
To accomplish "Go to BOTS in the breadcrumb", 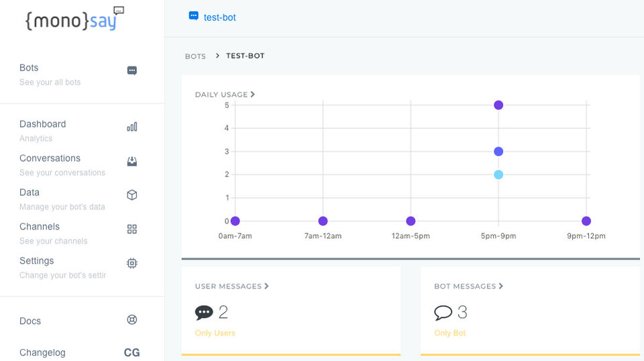I will tap(195, 56).
